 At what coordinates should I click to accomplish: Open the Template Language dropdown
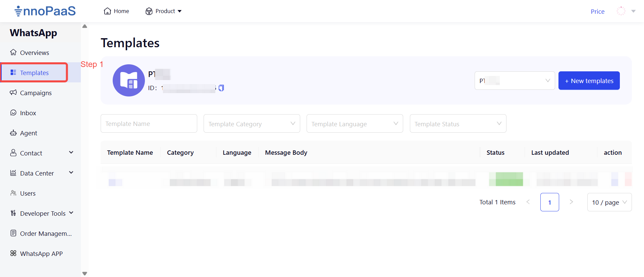point(355,124)
